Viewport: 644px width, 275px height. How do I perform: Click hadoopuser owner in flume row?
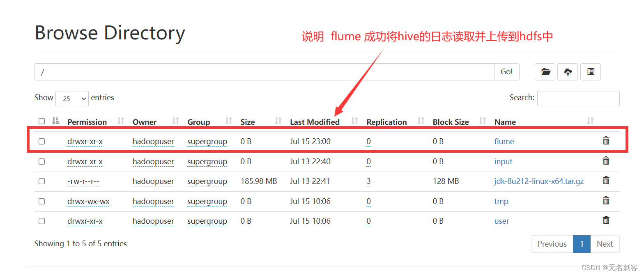[x=153, y=141]
